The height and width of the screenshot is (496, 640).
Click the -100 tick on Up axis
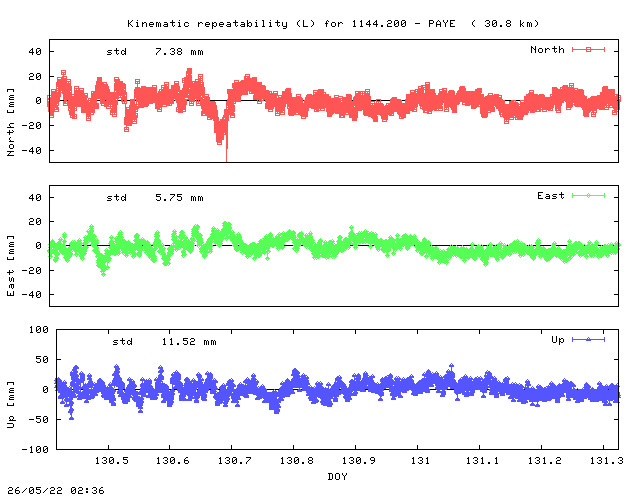pyautogui.click(x=35, y=449)
